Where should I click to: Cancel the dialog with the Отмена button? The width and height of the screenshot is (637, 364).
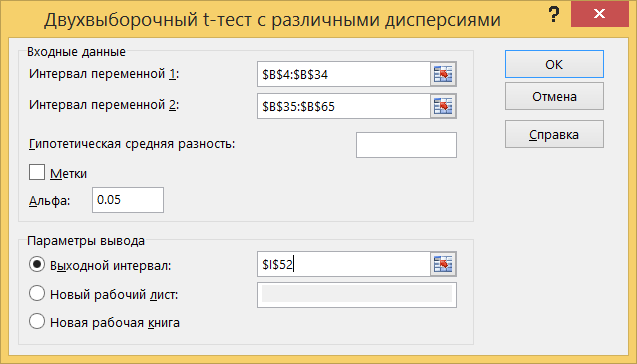[x=554, y=96]
